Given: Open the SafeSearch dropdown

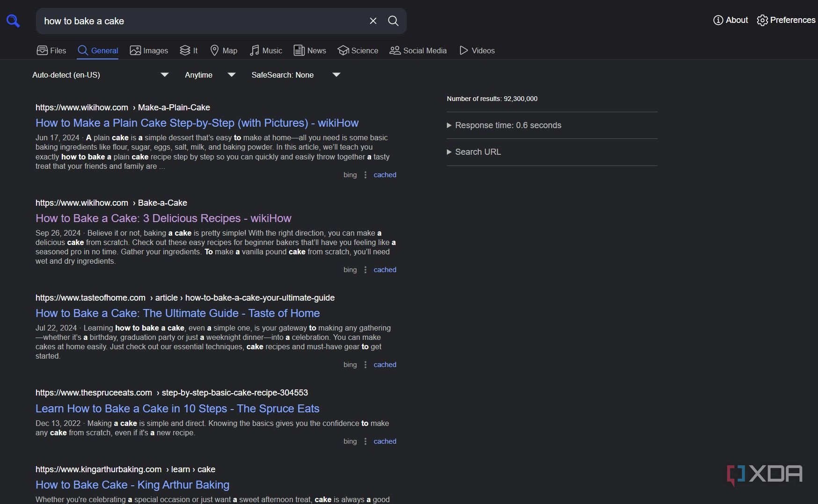Looking at the screenshot, I should tap(296, 75).
